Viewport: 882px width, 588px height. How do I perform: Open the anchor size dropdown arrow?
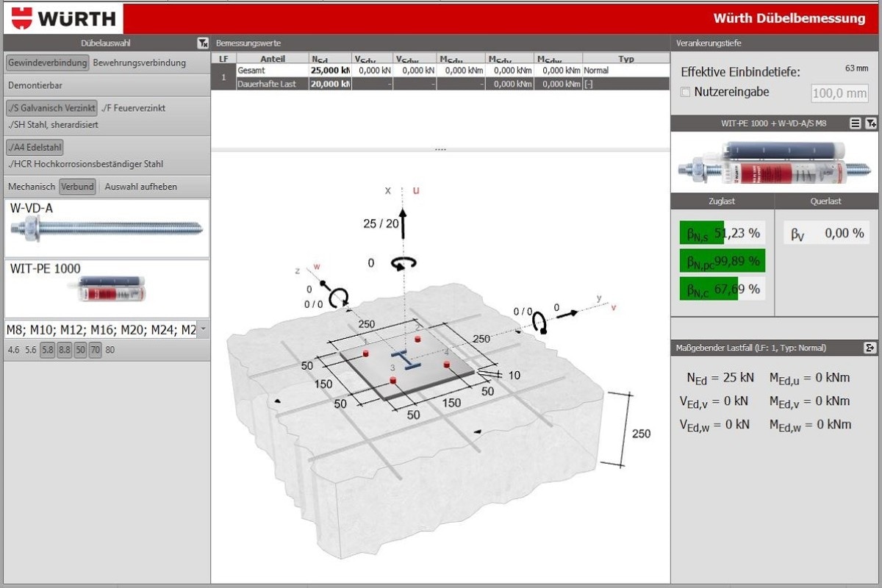203,330
